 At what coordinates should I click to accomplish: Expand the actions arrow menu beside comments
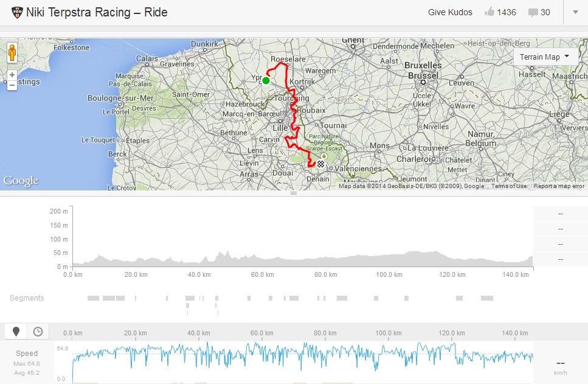point(575,12)
